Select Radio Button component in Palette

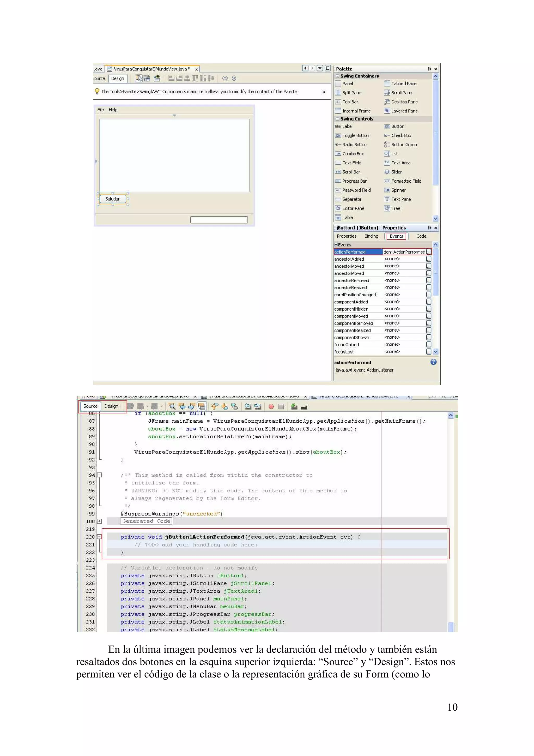tap(354, 145)
